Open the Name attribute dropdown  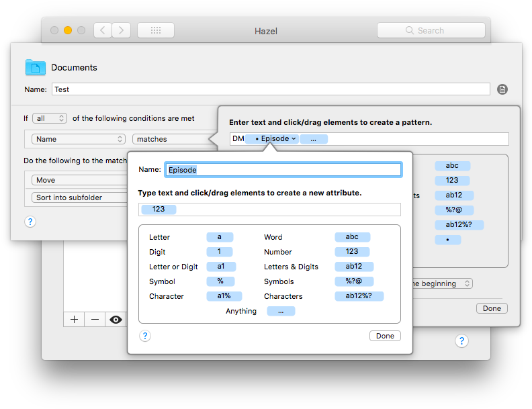(x=79, y=139)
